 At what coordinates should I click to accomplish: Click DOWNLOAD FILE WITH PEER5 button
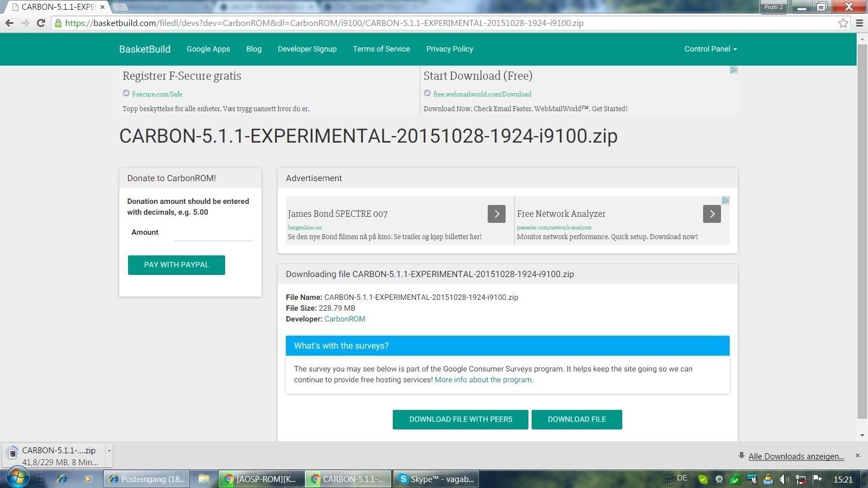click(461, 419)
